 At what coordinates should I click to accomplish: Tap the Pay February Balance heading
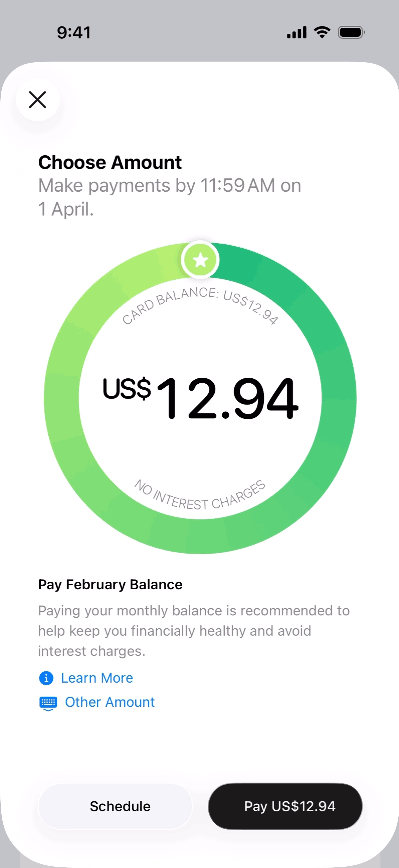110,585
